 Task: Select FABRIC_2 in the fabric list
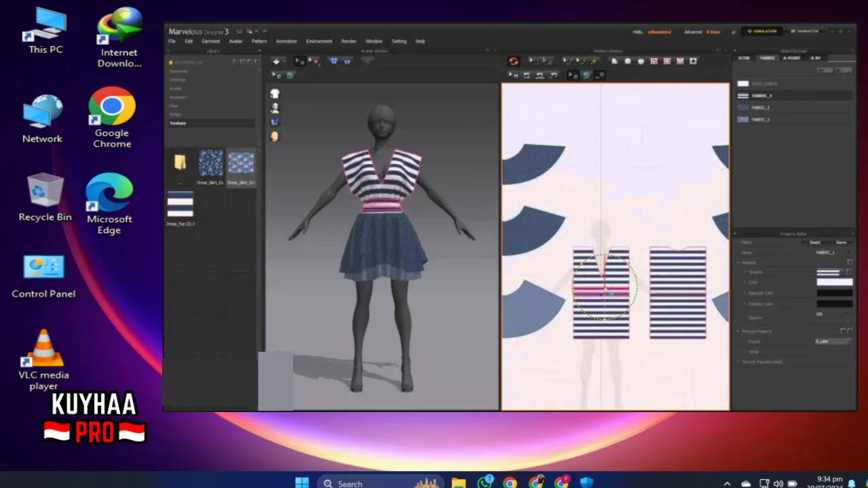(793, 108)
